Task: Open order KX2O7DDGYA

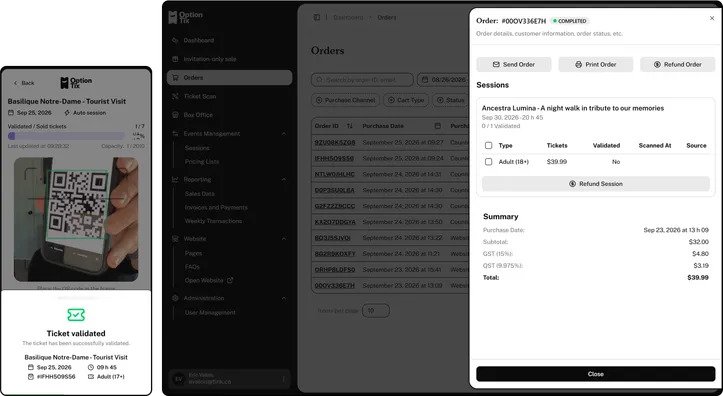Action: pos(335,222)
